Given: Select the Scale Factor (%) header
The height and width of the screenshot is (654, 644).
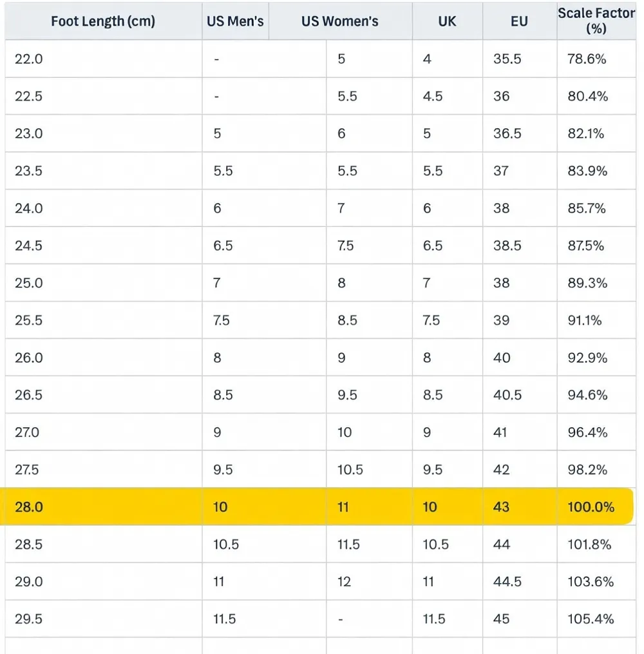Looking at the screenshot, I should pyautogui.click(x=596, y=21).
